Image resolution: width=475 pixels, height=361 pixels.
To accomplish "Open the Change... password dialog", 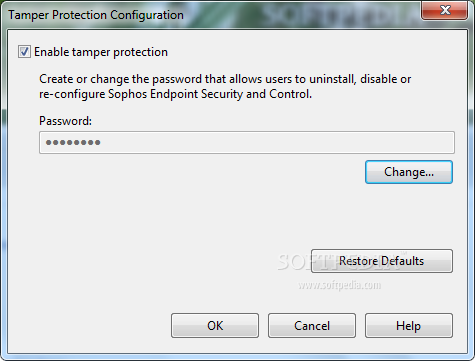I will [x=409, y=172].
